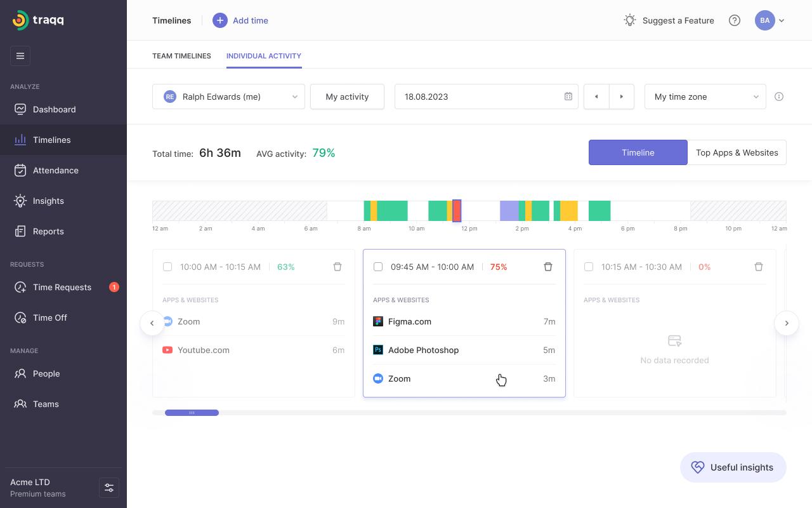812x508 pixels.
Task: Check the 09:45 AM - 10:00 AM checkbox
Action: (x=378, y=267)
